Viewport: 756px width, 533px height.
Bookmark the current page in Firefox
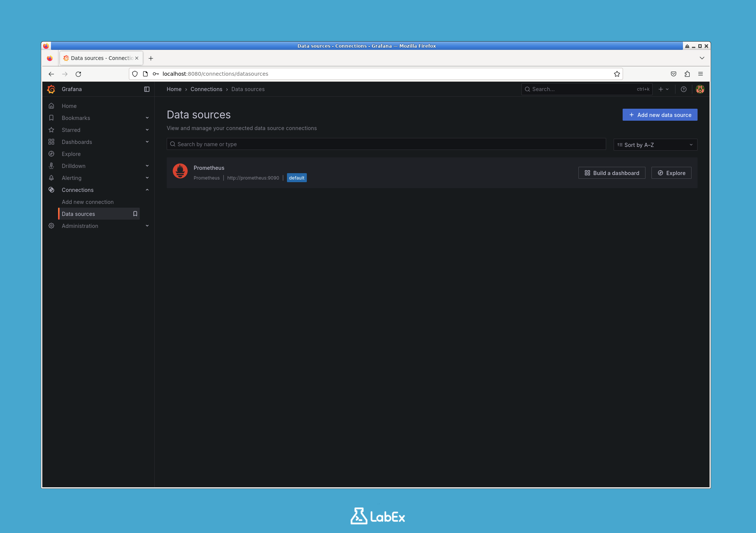617,74
